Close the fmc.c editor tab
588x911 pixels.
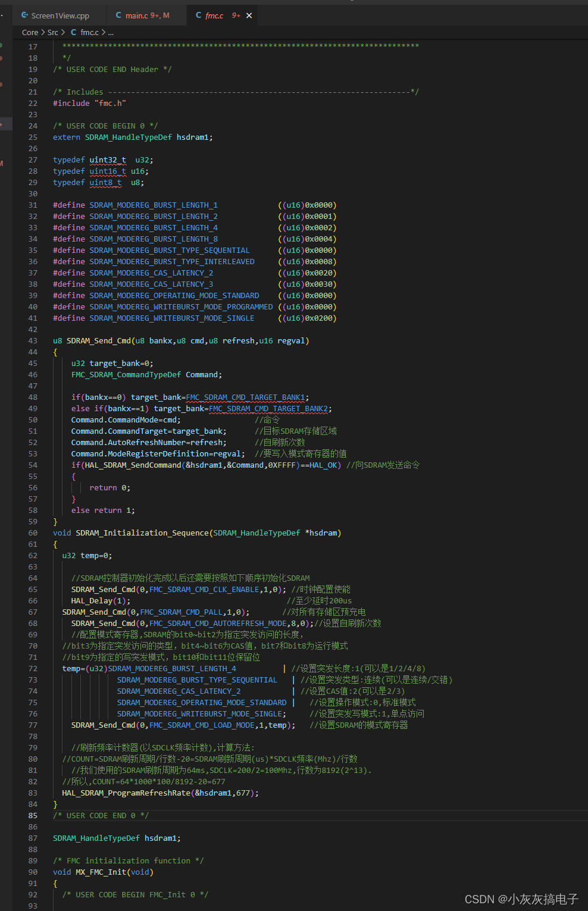tap(249, 15)
